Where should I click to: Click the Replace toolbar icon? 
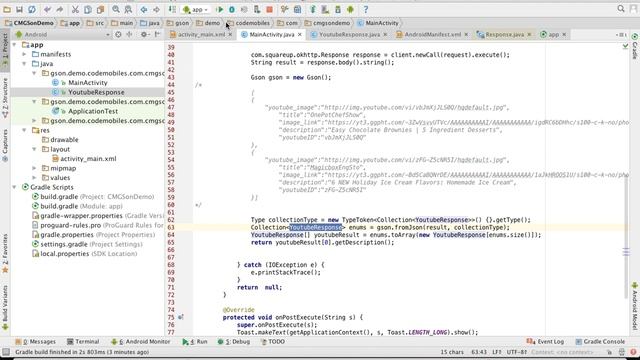click(x=128, y=9)
